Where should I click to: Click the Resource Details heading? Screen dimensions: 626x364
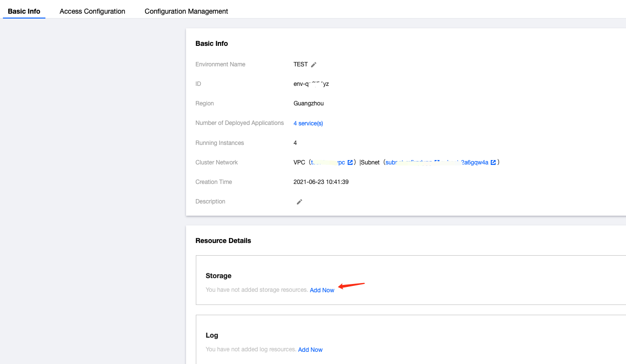click(223, 241)
